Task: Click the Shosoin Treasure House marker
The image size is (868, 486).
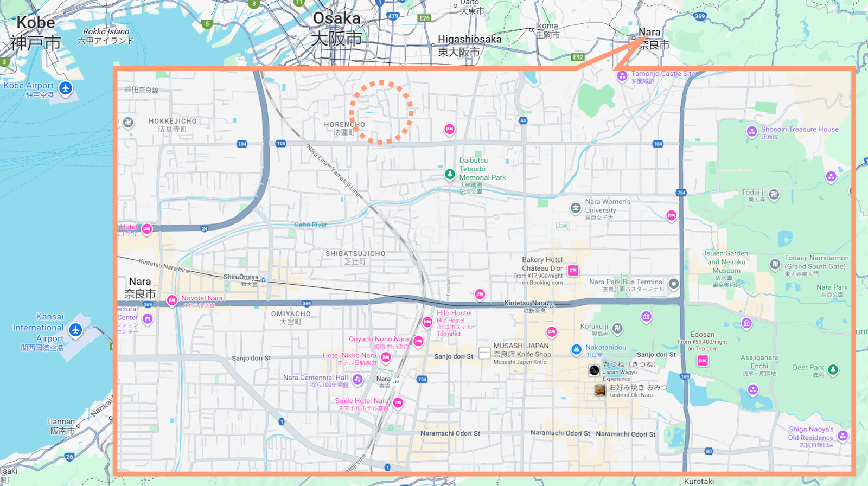Action: coord(751,131)
